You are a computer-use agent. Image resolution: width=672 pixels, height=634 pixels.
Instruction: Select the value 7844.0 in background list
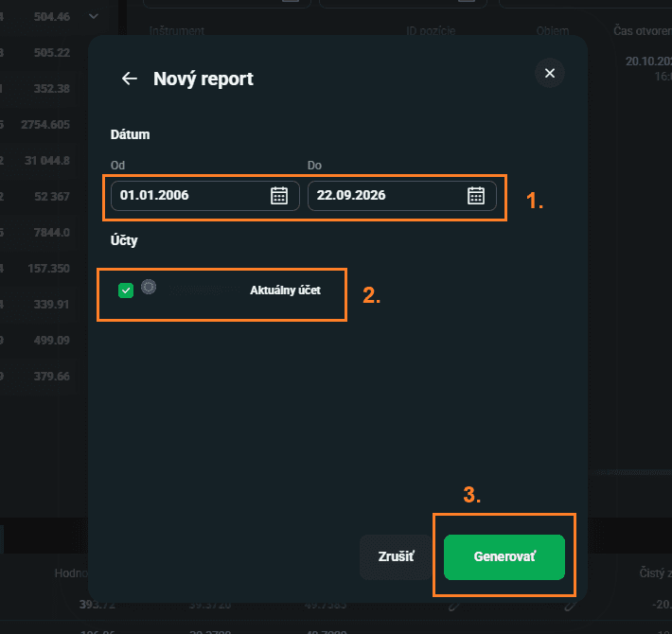coord(52,233)
